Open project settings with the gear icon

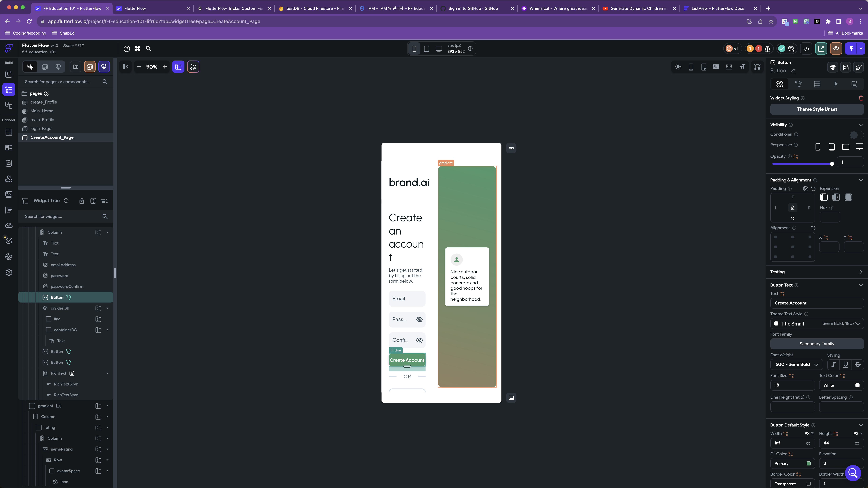8,272
